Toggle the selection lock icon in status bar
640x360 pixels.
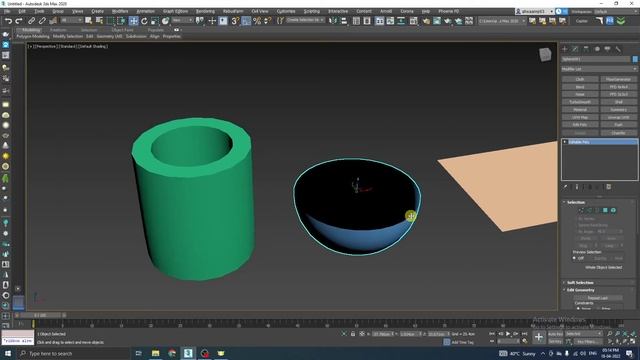click(x=353, y=334)
